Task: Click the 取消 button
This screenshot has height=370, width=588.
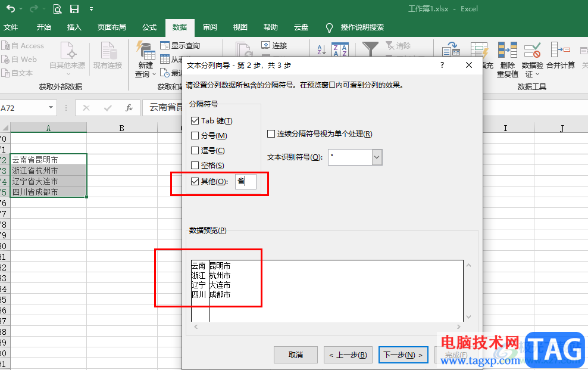Action: coord(296,355)
